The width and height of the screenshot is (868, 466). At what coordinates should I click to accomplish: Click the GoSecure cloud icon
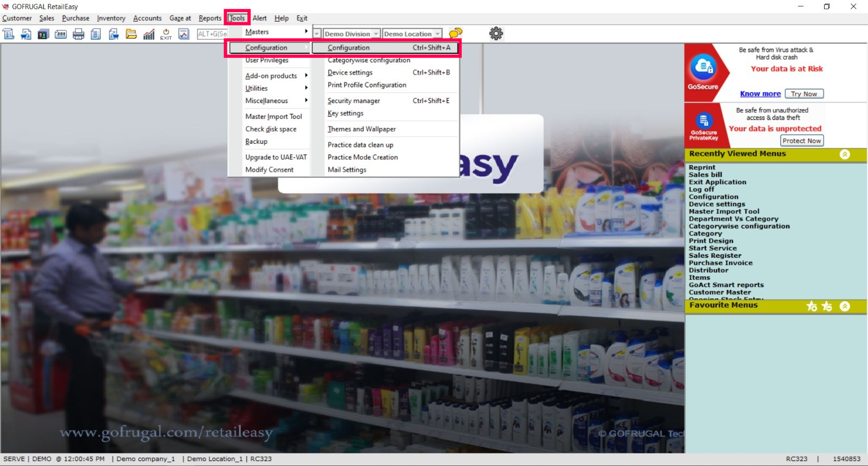coord(703,67)
